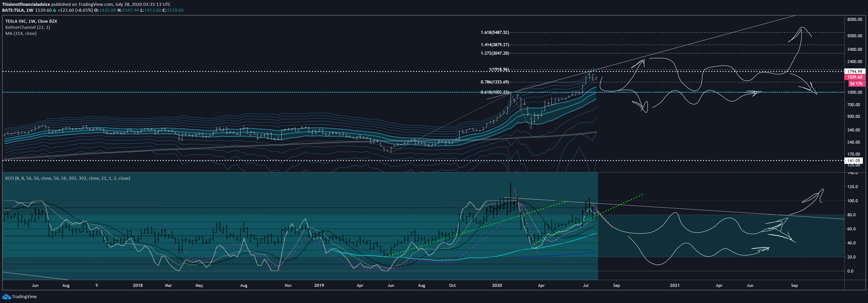The width and height of the screenshot is (868, 303).
Task: Click the 1794.99 price axis tag
Action: (x=855, y=71)
